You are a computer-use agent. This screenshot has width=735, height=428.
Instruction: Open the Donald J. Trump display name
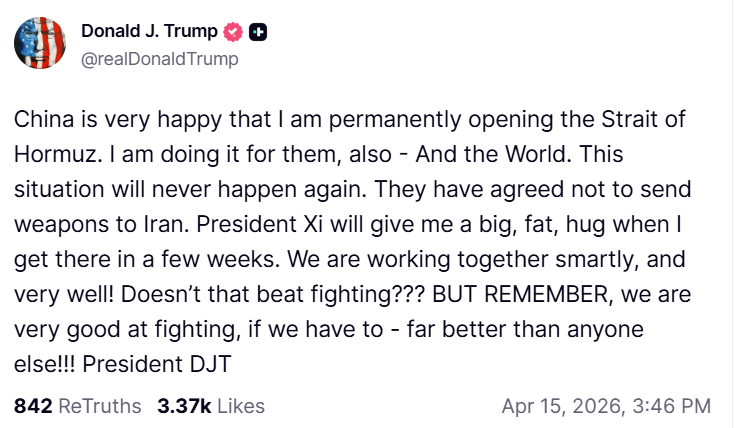pyautogui.click(x=148, y=32)
